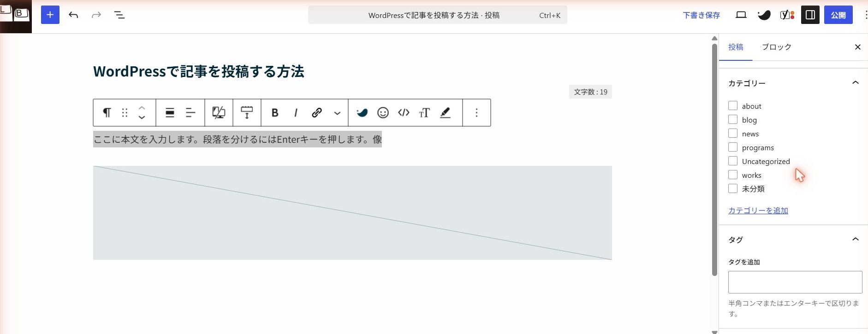Screen dimensions: 868x334
Task: Check the blog category
Action: pyautogui.click(x=733, y=119)
